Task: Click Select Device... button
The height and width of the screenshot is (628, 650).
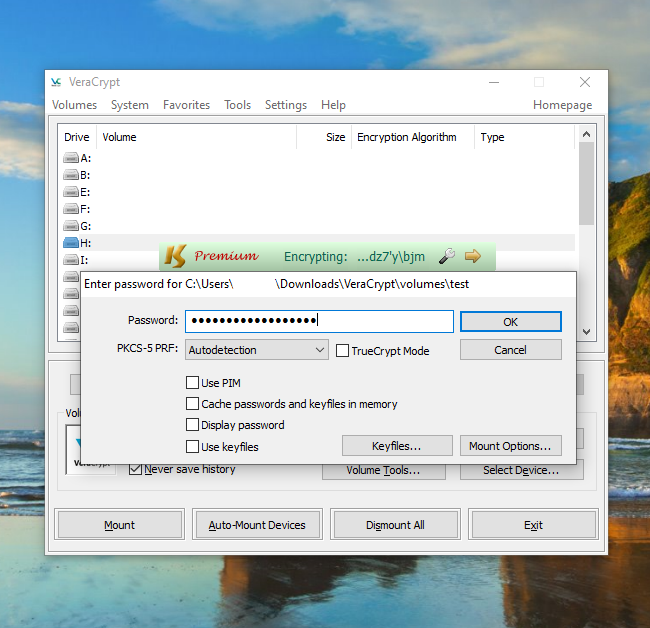Action: 521,471
